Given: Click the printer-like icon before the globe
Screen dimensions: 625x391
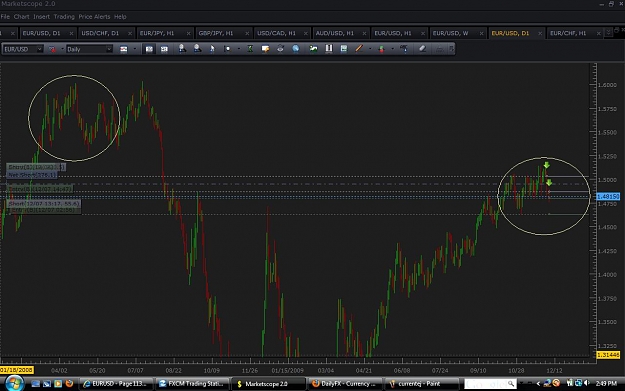Looking at the screenshot, I should (x=280, y=49).
